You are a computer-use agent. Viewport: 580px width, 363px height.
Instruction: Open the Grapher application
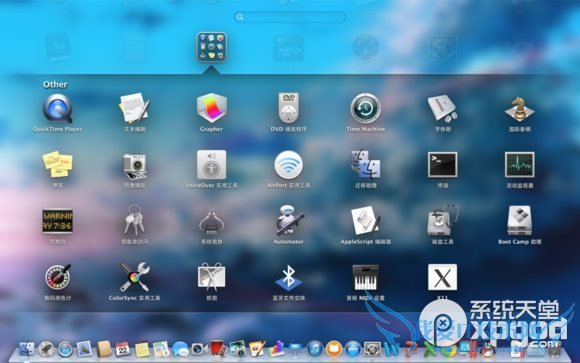(211, 108)
